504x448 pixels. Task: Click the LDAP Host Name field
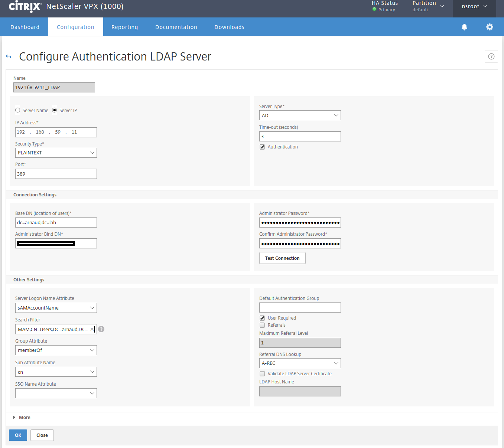[x=300, y=392]
